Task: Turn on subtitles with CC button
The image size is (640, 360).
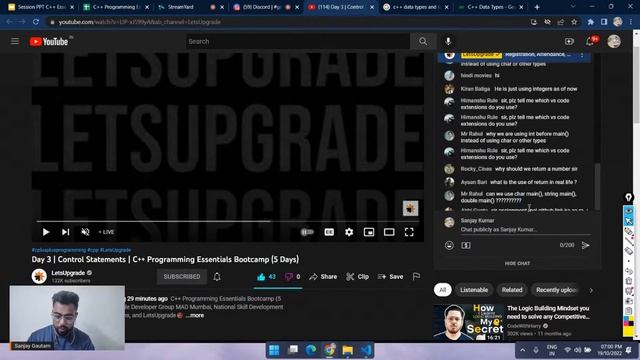Action: pyautogui.click(x=329, y=232)
